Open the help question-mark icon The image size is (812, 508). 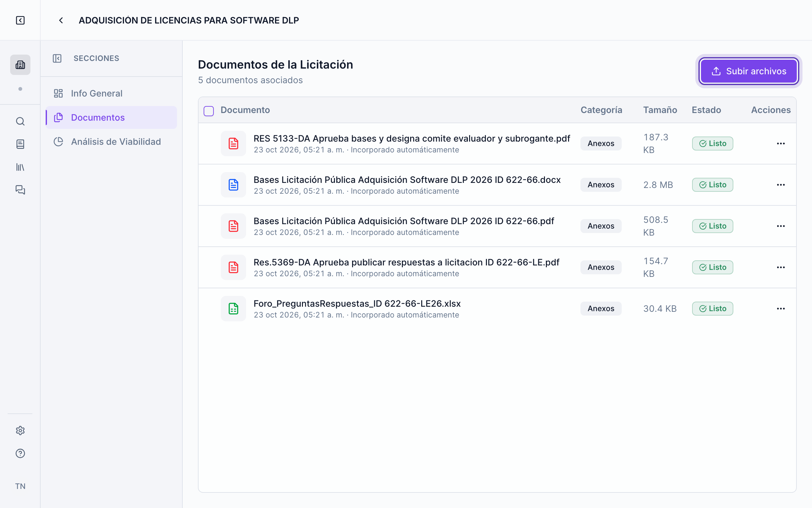click(x=20, y=453)
